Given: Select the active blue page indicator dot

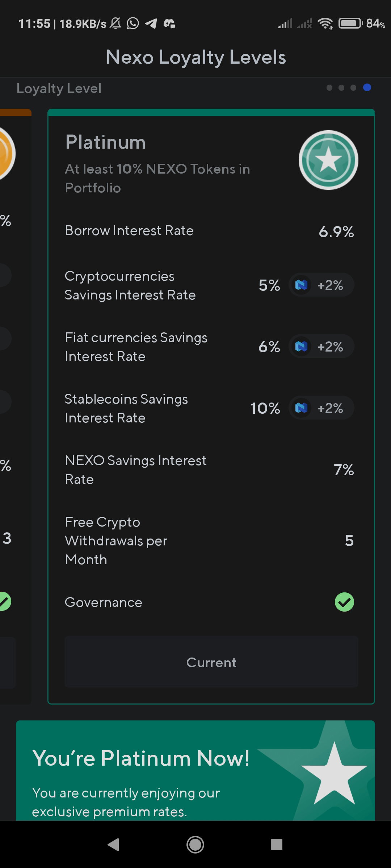Looking at the screenshot, I should [x=367, y=88].
